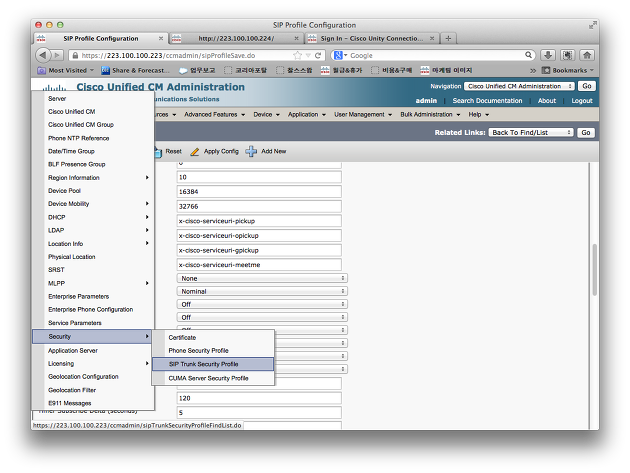Click the Add New plus icon

(x=251, y=152)
